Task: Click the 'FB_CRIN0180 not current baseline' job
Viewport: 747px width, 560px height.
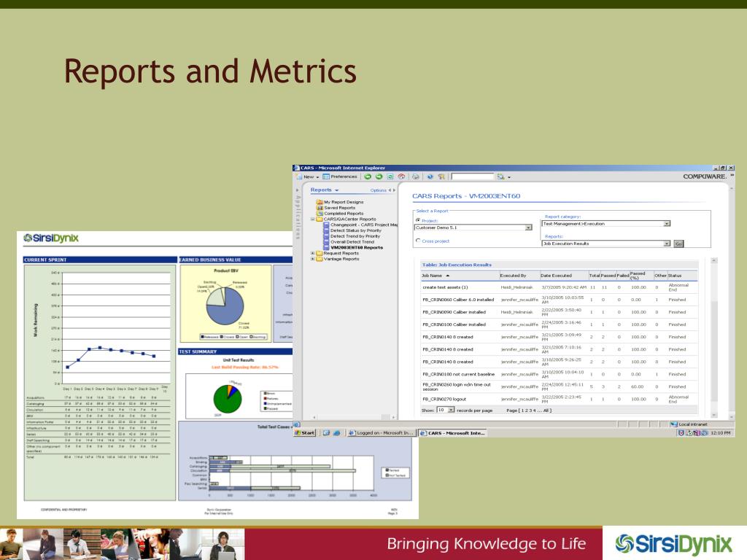Action: click(458, 374)
